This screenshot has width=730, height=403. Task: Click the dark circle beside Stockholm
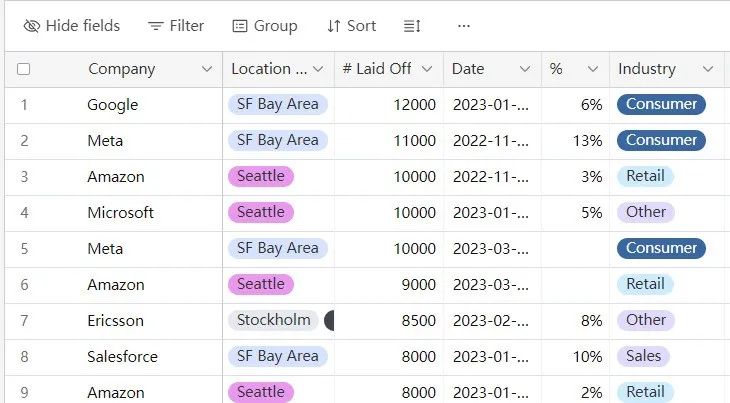(x=329, y=321)
